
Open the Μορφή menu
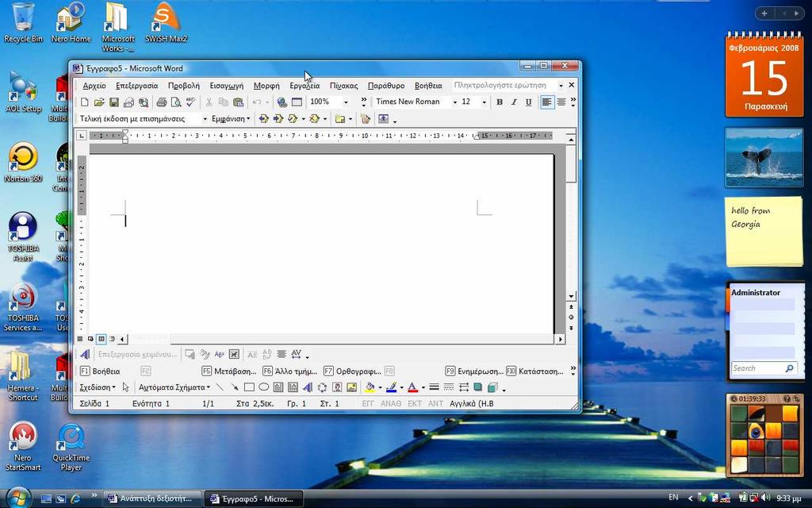click(266, 86)
